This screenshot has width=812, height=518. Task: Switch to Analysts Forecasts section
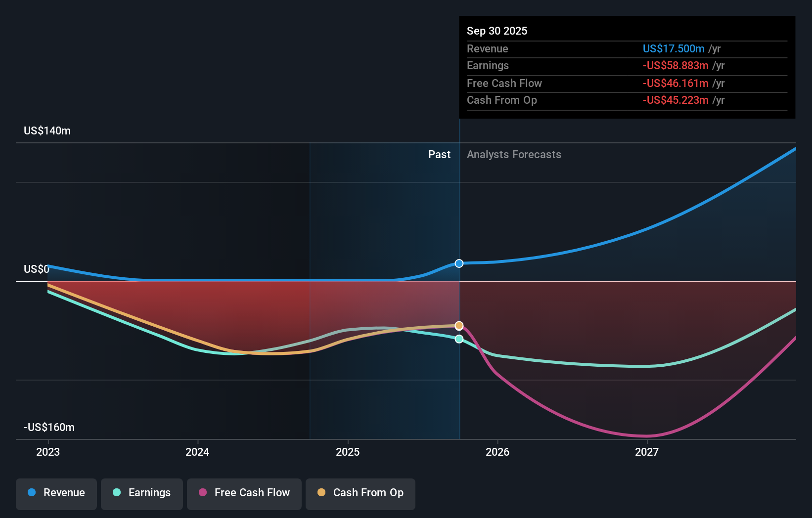coord(514,154)
